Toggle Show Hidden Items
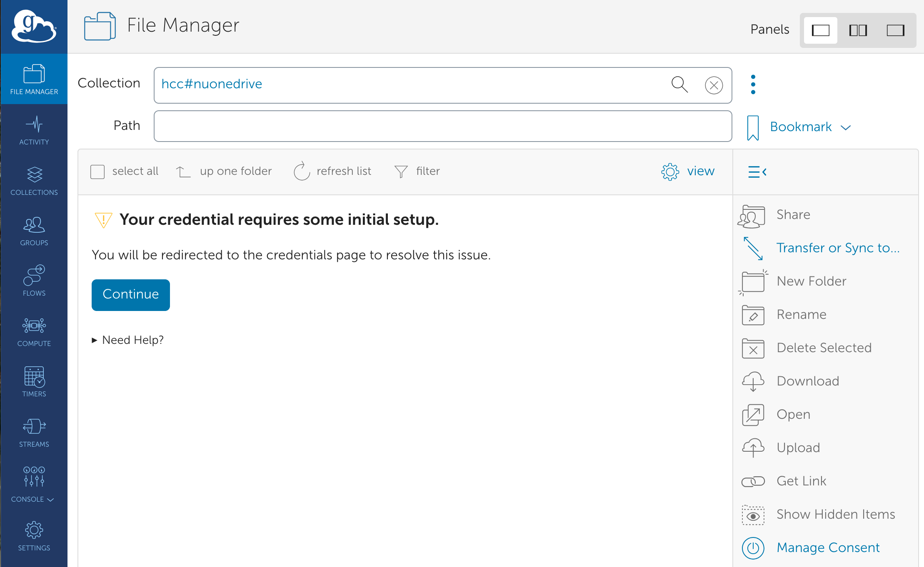The image size is (924, 567). 835,514
